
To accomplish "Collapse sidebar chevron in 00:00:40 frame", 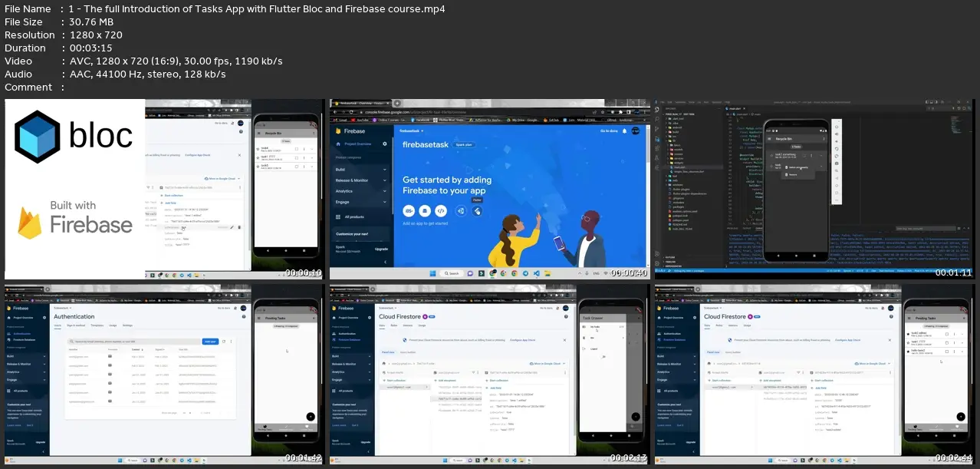I will coord(385,262).
